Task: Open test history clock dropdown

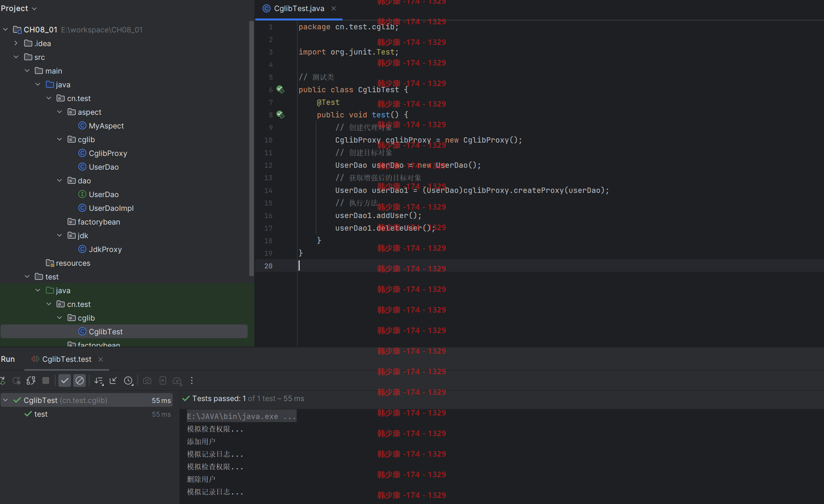Action: click(x=128, y=380)
